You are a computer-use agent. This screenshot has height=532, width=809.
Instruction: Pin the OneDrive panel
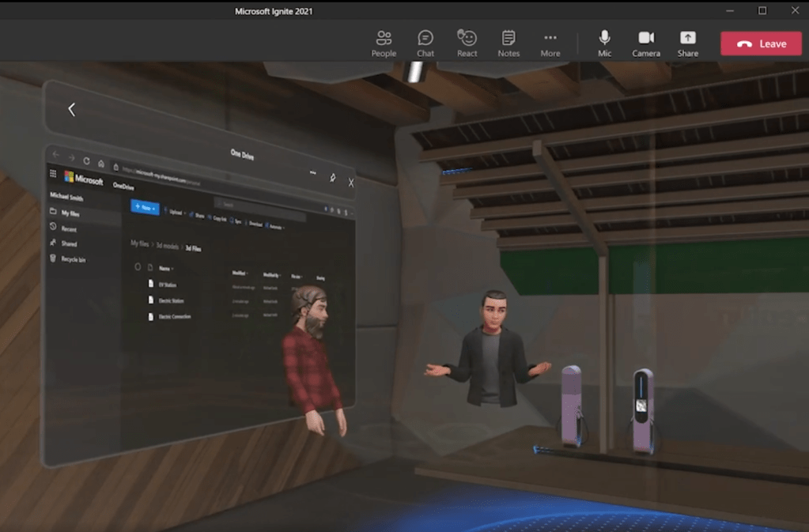(x=333, y=178)
